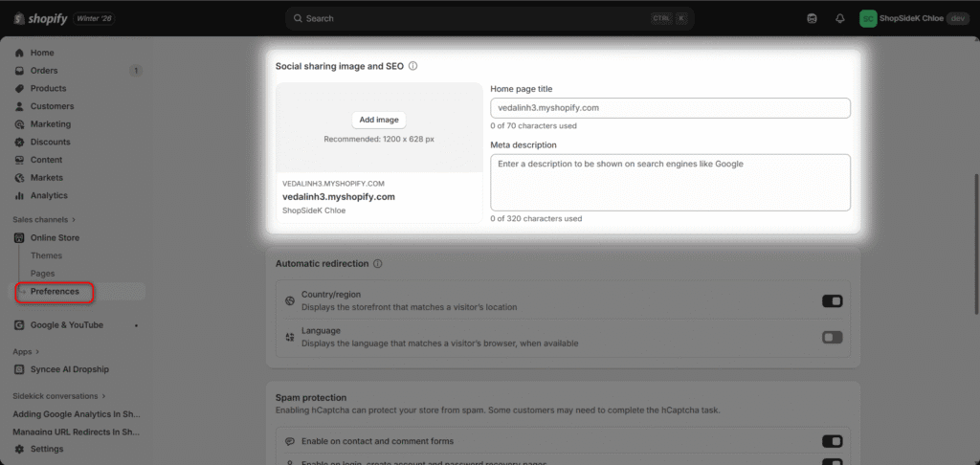
Task: Open the Sidekick assistant icon in top bar
Action: 812,19
